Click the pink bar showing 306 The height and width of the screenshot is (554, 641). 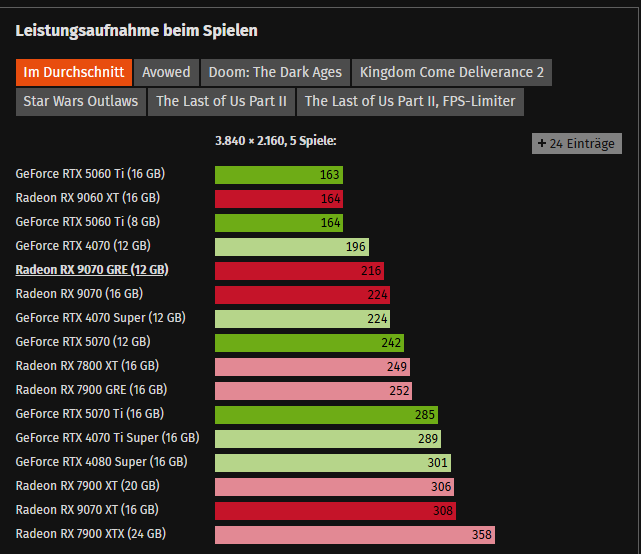click(x=334, y=487)
